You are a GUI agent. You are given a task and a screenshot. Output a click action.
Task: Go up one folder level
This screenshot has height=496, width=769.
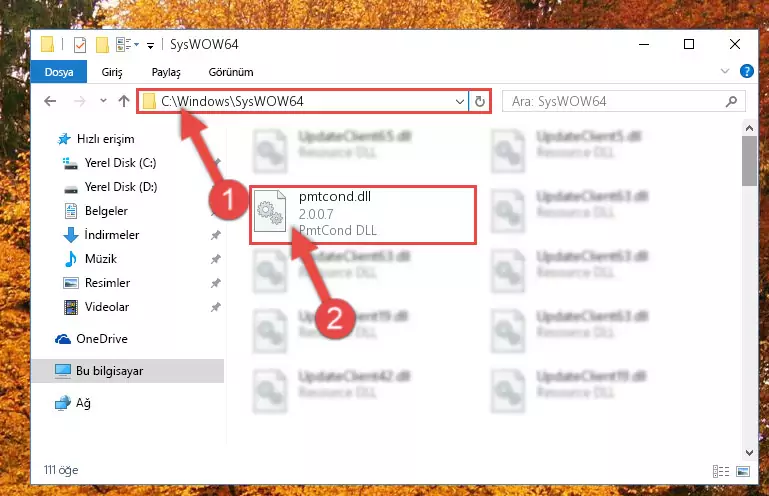tap(124, 101)
